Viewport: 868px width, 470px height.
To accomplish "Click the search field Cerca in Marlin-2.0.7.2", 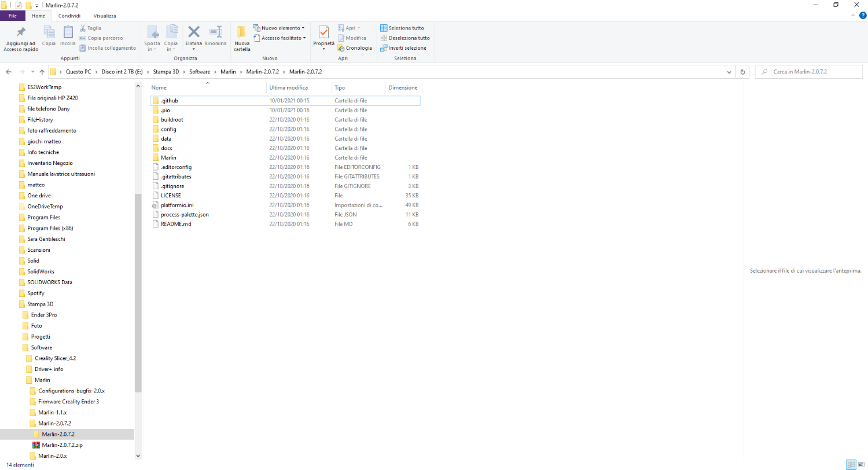I will click(810, 72).
